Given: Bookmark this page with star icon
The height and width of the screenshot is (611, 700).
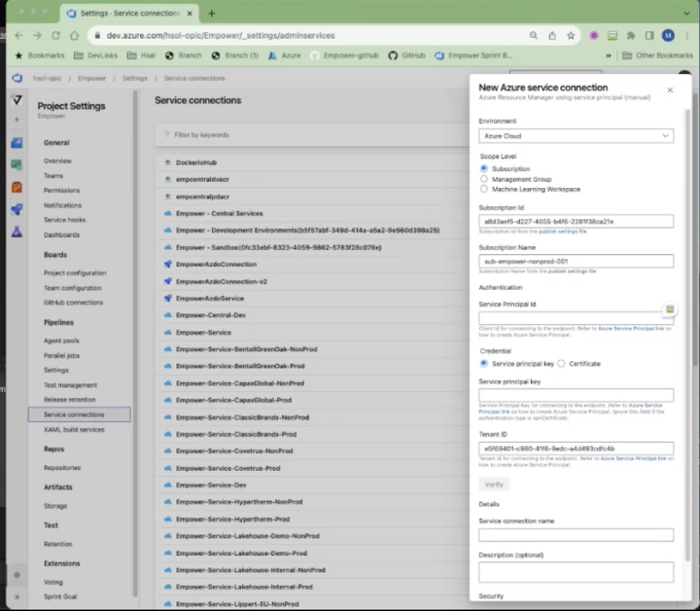Looking at the screenshot, I should click(x=571, y=35).
